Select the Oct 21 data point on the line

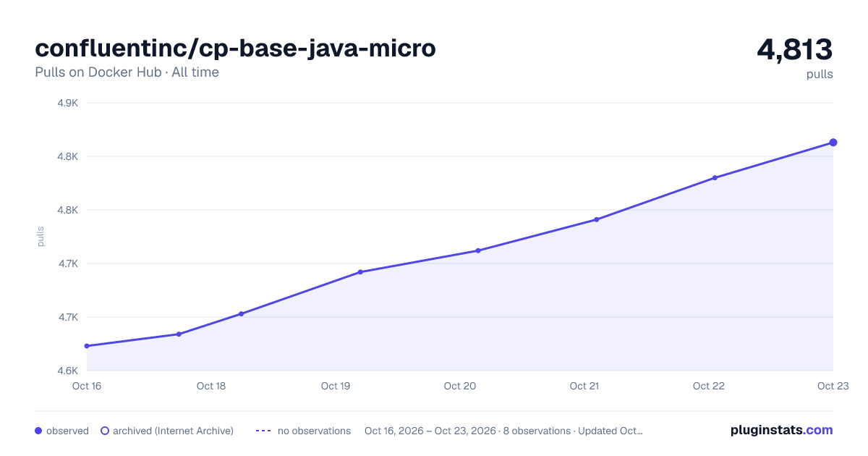pos(596,219)
